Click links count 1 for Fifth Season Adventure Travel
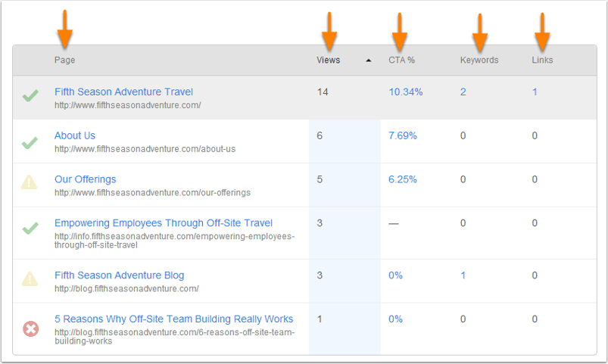Screen dimensions: 608x364 pos(535,92)
